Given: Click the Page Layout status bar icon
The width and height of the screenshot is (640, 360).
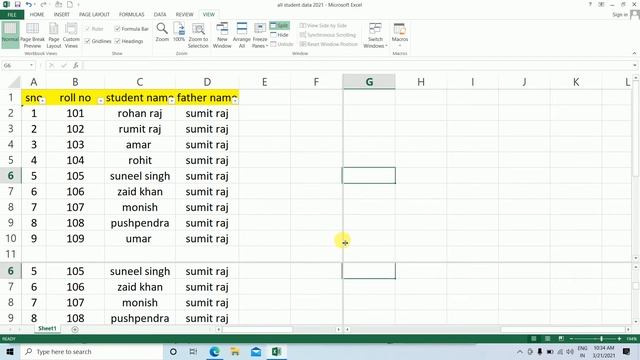Looking at the screenshot, I should tap(547, 339).
